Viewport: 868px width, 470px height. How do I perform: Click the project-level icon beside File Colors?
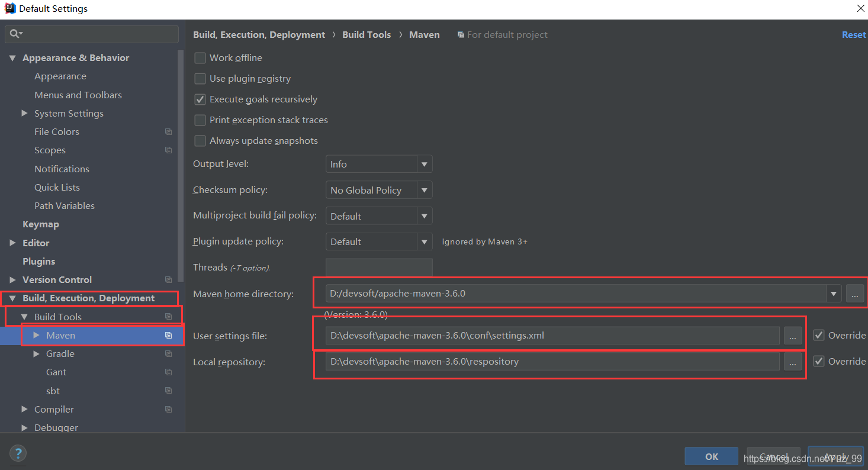168,132
